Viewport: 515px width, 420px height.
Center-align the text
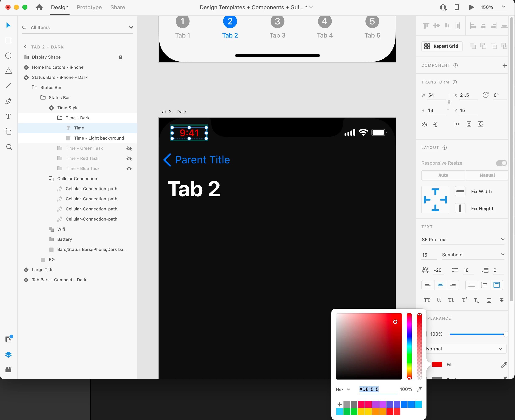click(x=440, y=285)
